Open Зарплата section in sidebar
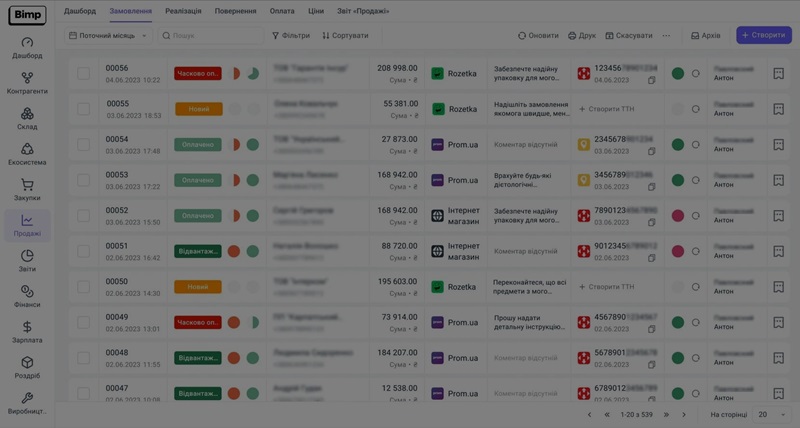 point(27,332)
